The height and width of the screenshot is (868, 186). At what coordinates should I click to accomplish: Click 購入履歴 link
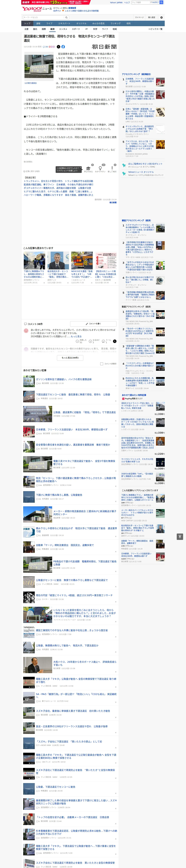152,18
